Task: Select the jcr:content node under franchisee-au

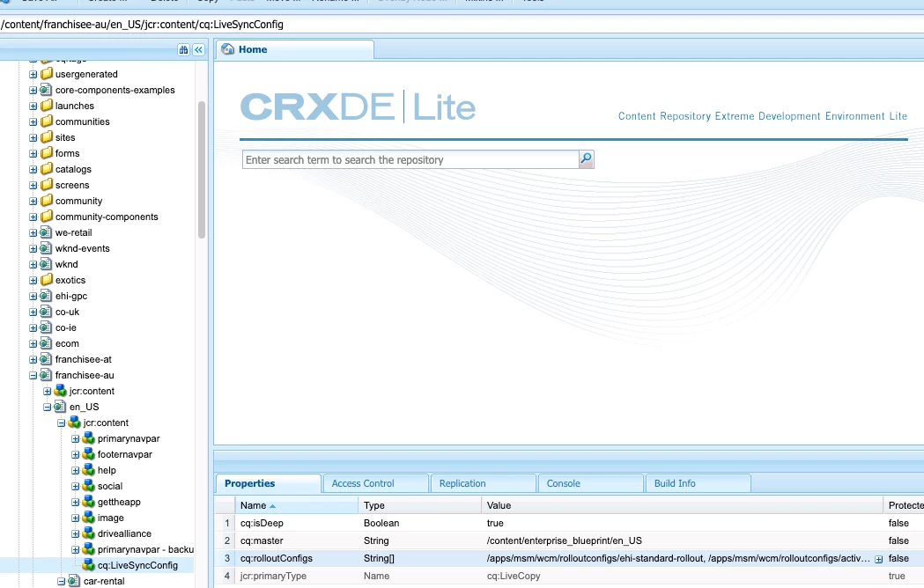Action: (x=92, y=391)
